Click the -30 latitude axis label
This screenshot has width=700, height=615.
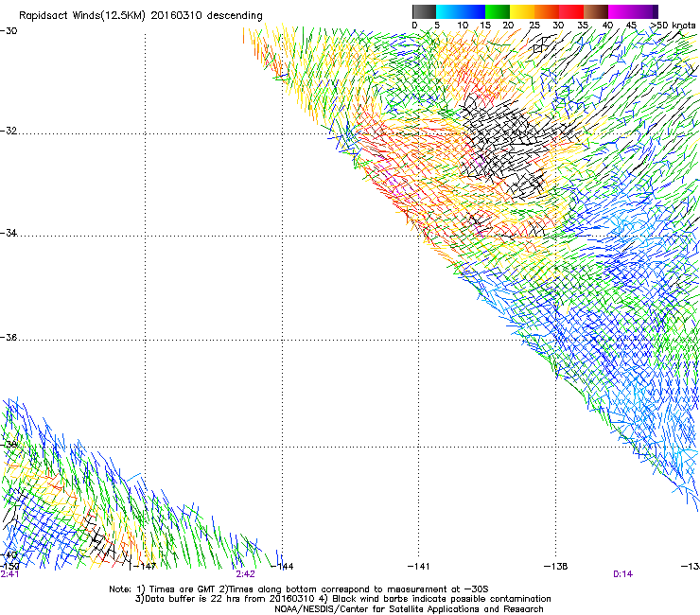(x=9, y=31)
